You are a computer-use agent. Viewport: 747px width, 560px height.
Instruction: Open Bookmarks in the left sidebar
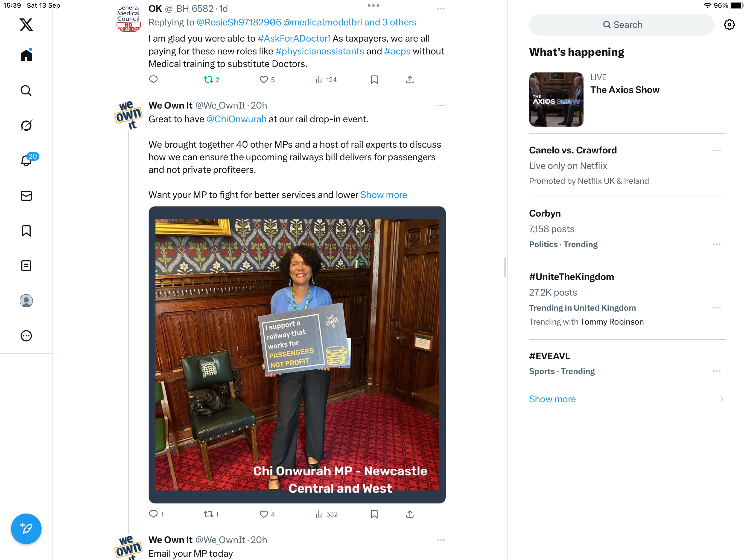(x=26, y=231)
